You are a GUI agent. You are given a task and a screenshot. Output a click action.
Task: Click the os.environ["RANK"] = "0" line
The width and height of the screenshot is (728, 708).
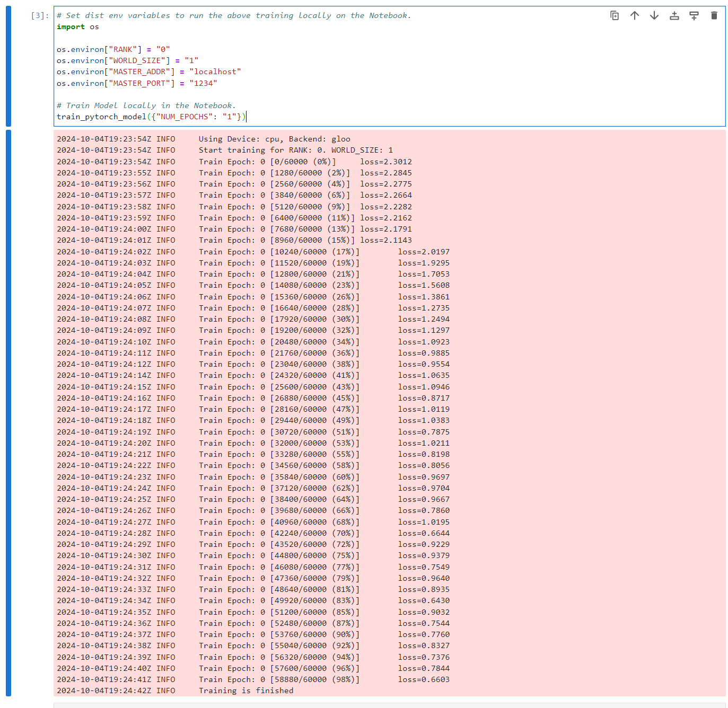[x=113, y=49]
